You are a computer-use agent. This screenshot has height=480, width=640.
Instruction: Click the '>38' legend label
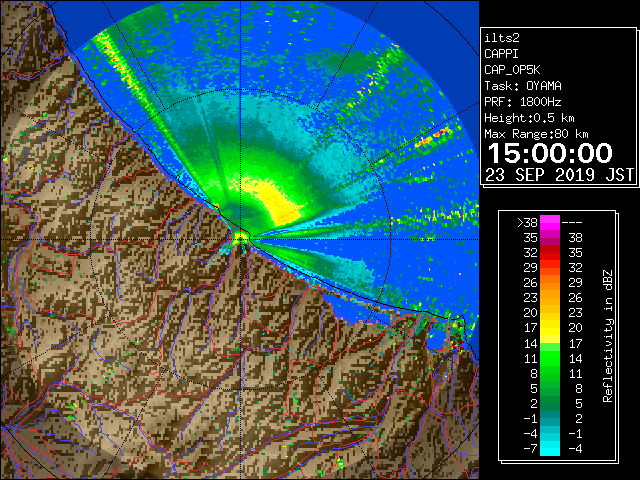(x=527, y=222)
